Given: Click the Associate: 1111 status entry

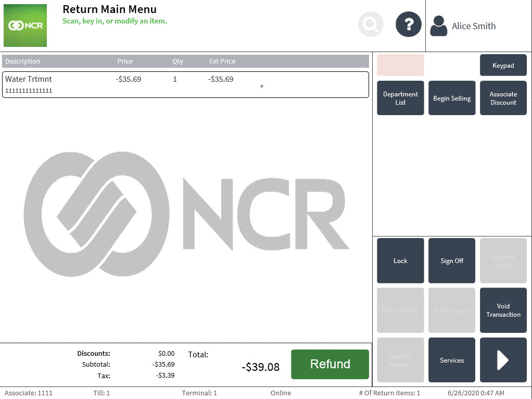Looking at the screenshot, I should point(29,393).
